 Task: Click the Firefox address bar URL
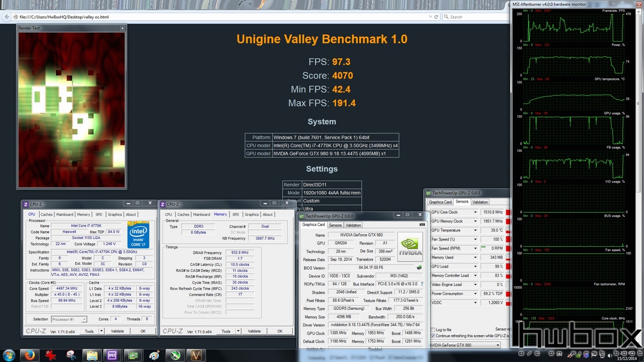[x=64, y=17]
